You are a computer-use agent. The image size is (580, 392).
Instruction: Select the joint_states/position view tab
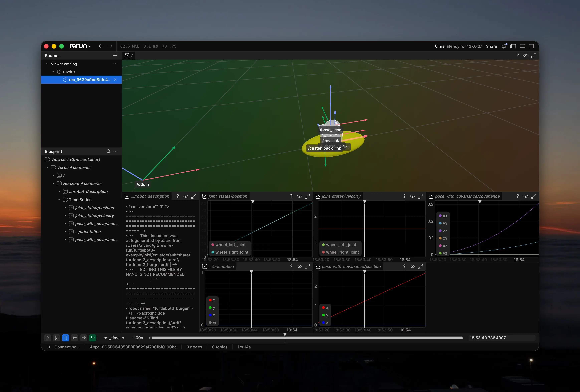(x=225, y=196)
